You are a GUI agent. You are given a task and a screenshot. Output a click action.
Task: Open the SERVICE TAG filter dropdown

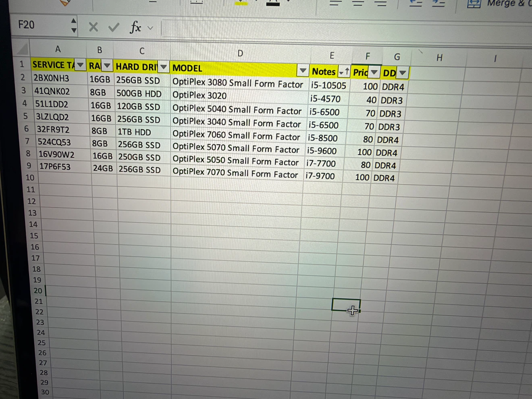point(80,65)
